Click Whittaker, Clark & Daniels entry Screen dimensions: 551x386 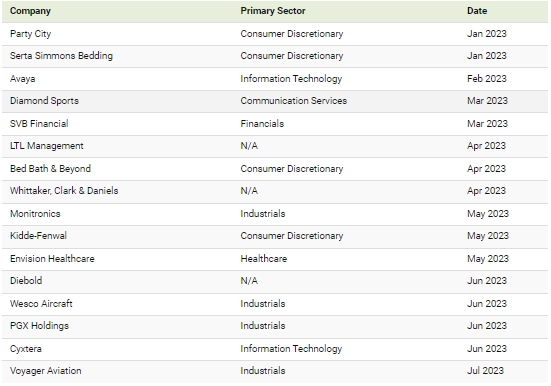[64, 191]
